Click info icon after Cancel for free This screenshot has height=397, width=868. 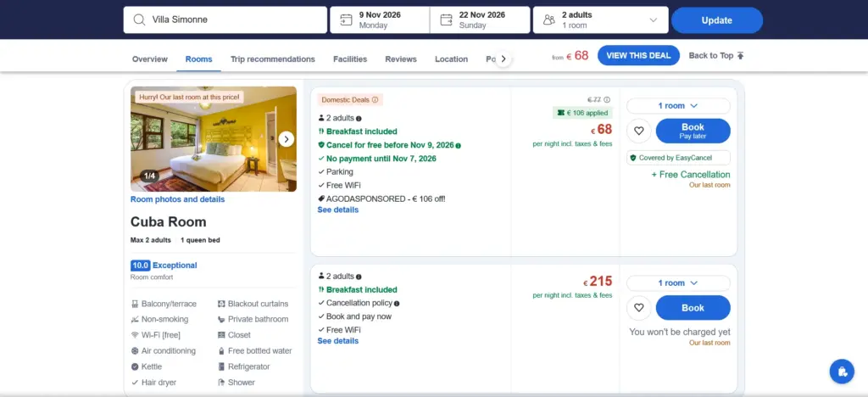[x=459, y=145]
